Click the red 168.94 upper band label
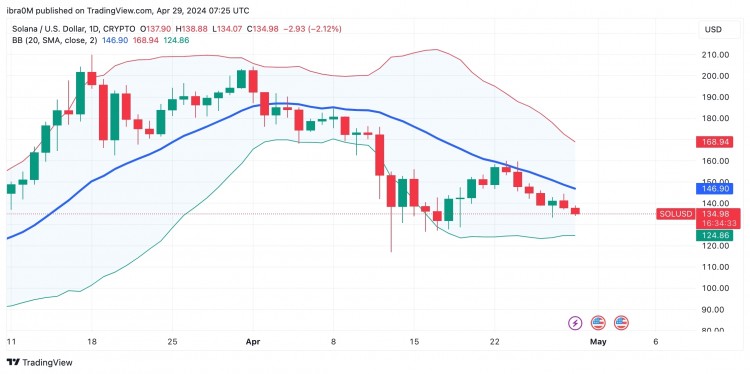This screenshot has height=374, width=750. 715,142
